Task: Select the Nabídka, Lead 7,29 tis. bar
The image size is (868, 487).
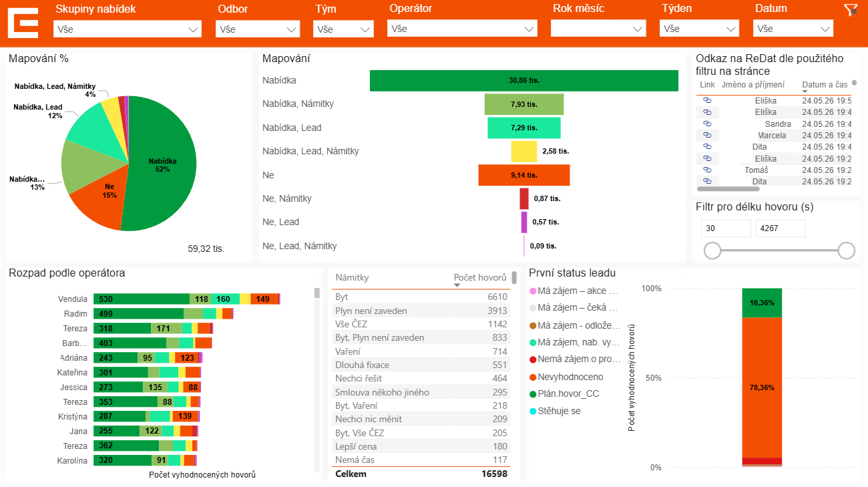Action: (x=524, y=128)
